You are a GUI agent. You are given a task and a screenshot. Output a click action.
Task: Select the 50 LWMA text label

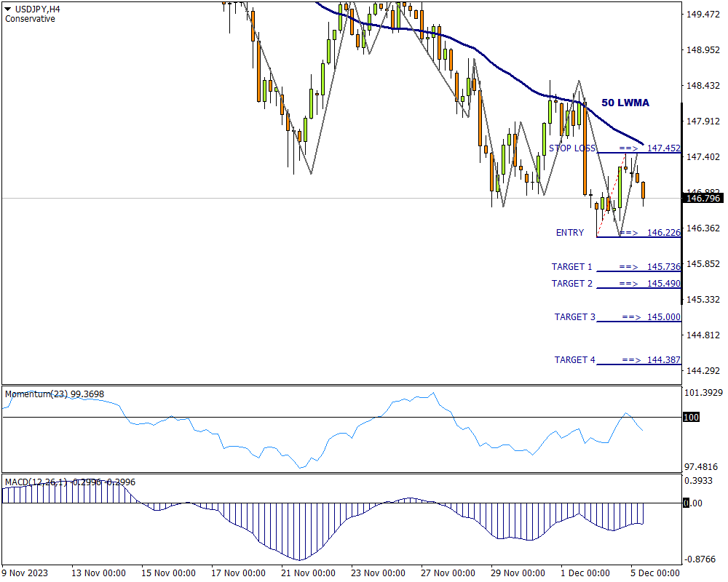(x=625, y=103)
